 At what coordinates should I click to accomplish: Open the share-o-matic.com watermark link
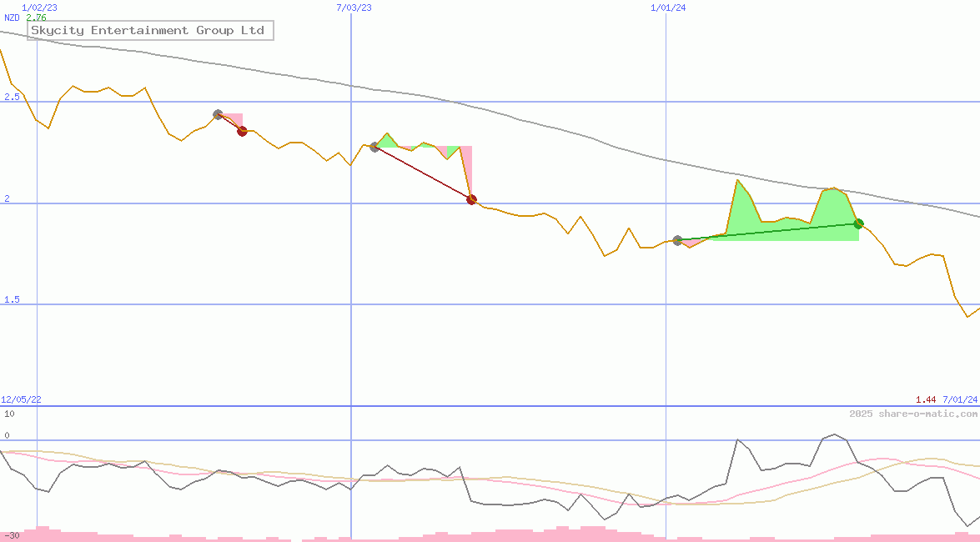(x=913, y=414)
